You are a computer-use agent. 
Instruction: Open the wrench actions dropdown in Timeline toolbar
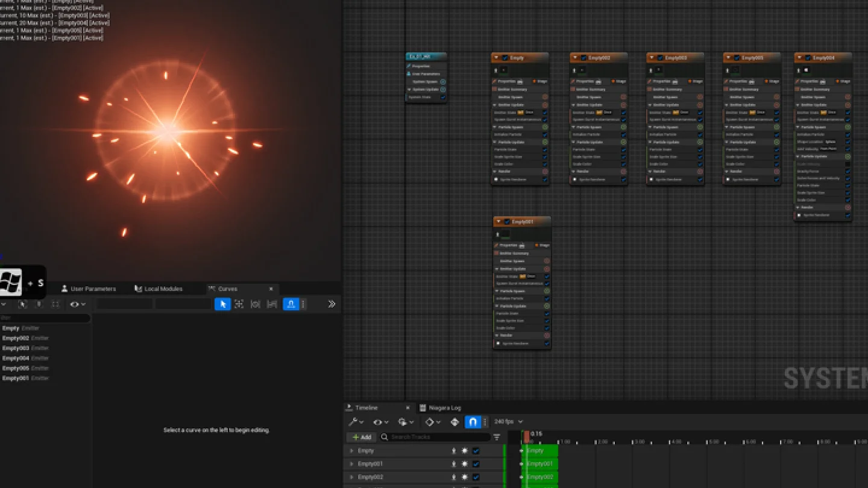pyautogui.click(x=356, y=422)
